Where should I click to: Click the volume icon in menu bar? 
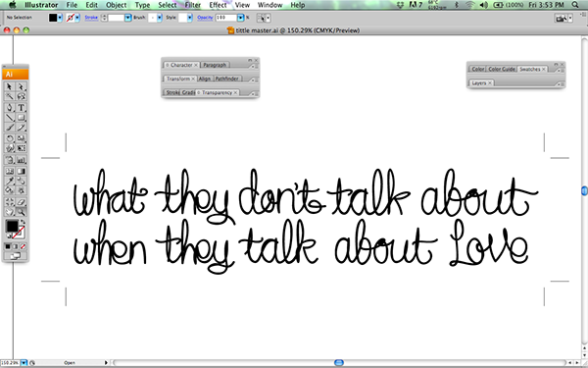point(484,5)
